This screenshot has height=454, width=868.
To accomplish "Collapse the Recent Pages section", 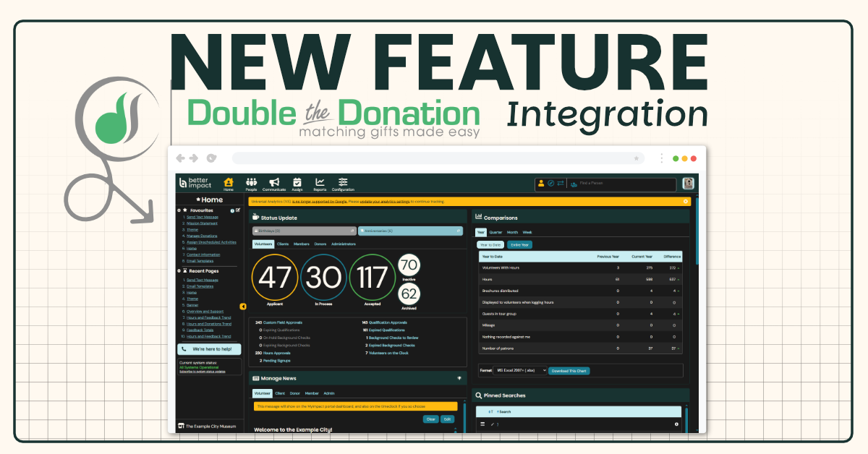I will 179,271.
